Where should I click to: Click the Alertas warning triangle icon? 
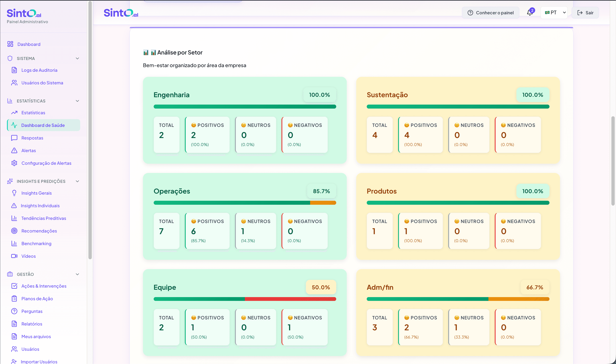click(14, 151)
